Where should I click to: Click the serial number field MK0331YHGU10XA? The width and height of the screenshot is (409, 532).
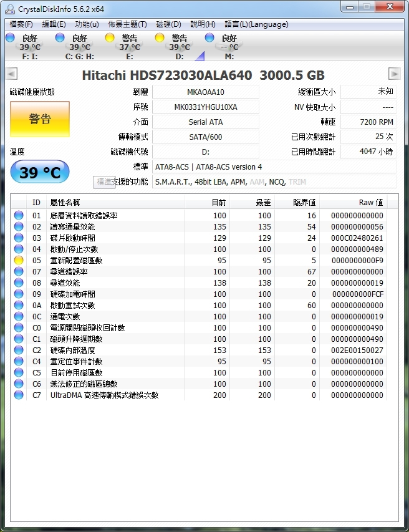click(206, 107)
